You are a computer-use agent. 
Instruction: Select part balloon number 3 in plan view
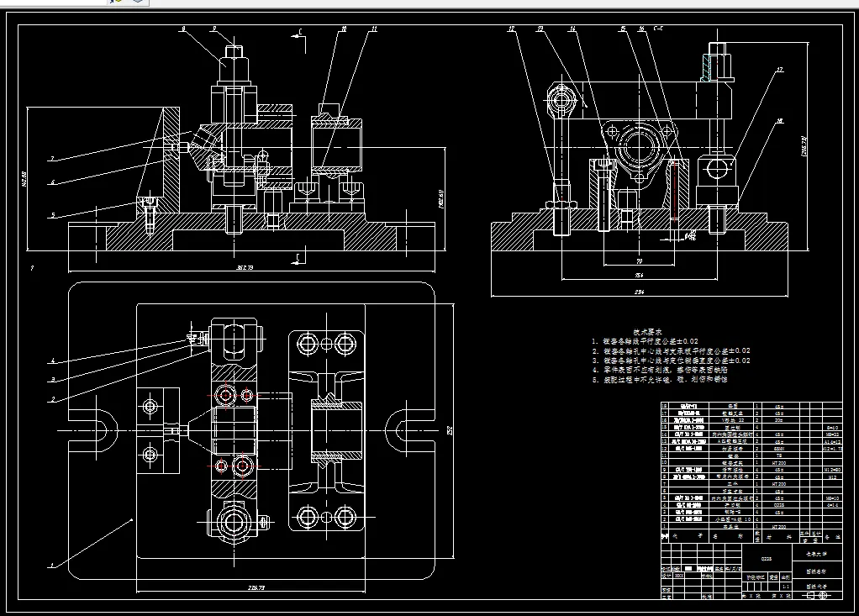(x=53, y=380)
